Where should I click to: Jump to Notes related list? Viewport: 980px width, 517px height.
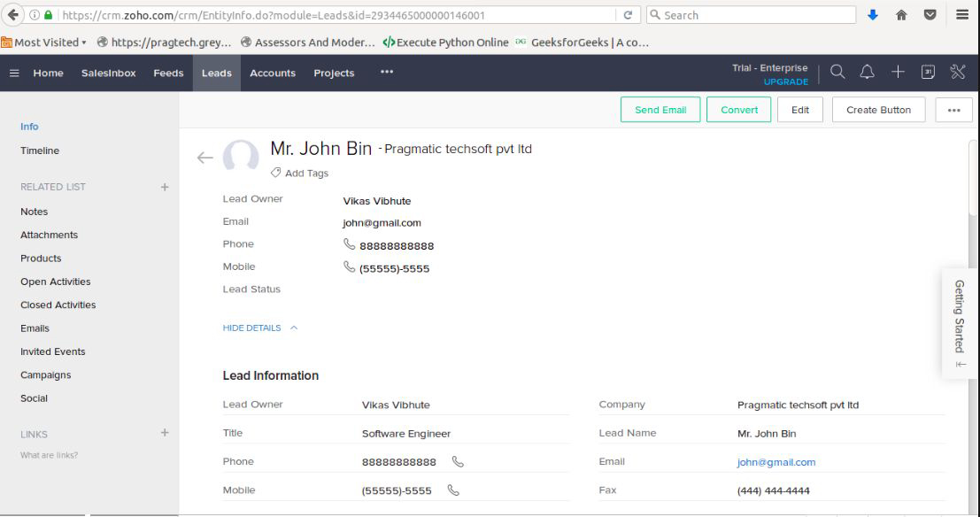[x=34, y=212]
